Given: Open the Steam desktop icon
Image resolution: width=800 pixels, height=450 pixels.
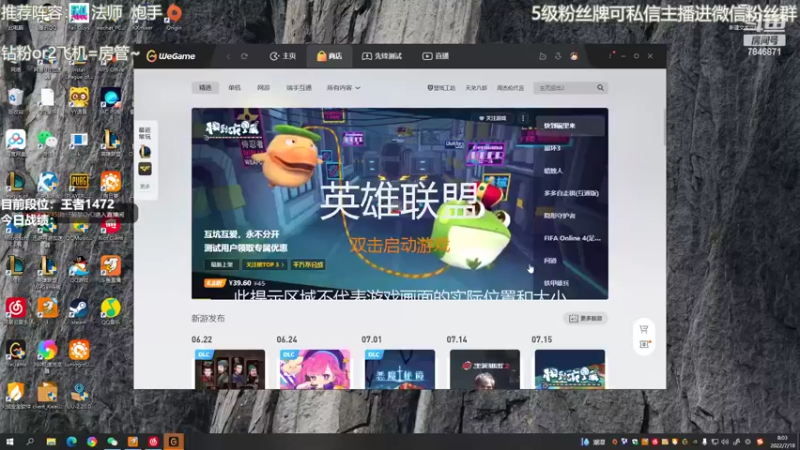Looking at the screenshot, I should click(79, 310).
